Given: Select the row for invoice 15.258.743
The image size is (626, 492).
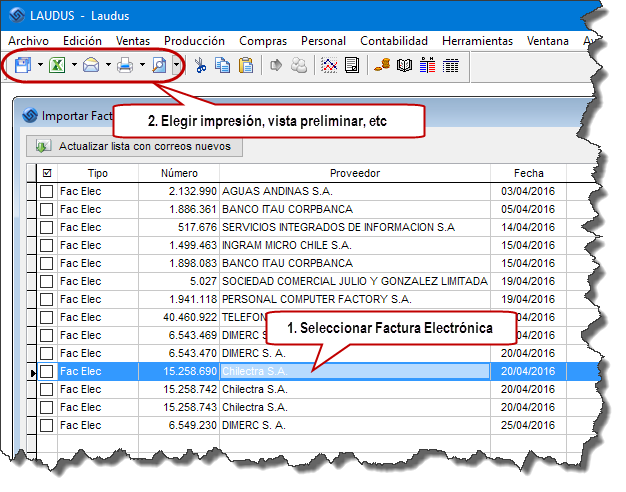Looking at the screenshot, I should click(x=315, y=407).
